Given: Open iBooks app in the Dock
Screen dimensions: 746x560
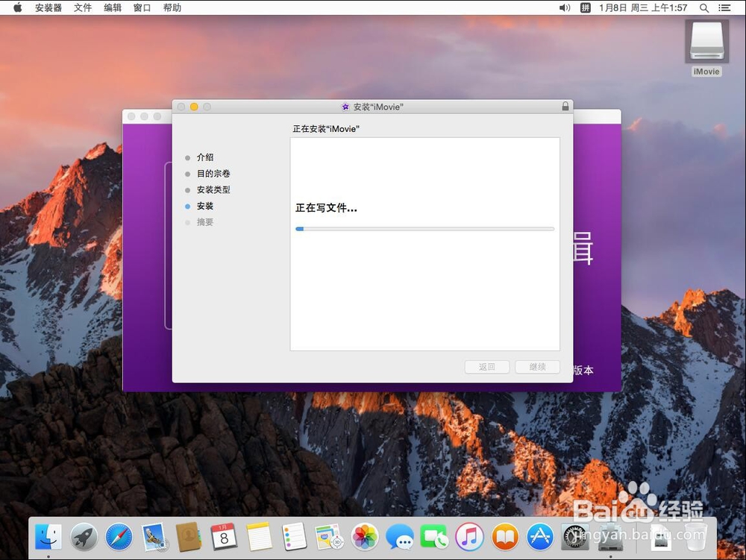Looking at the screenshot, I should [505, 537].
